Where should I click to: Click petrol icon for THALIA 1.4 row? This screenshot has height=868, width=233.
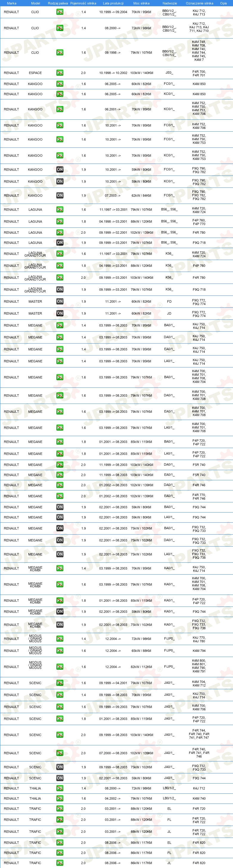click(60, 788)
